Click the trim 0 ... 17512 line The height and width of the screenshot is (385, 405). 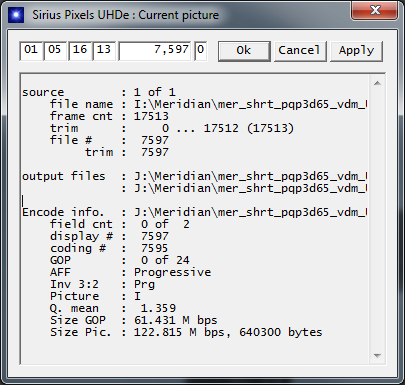[x=172, y=128]
